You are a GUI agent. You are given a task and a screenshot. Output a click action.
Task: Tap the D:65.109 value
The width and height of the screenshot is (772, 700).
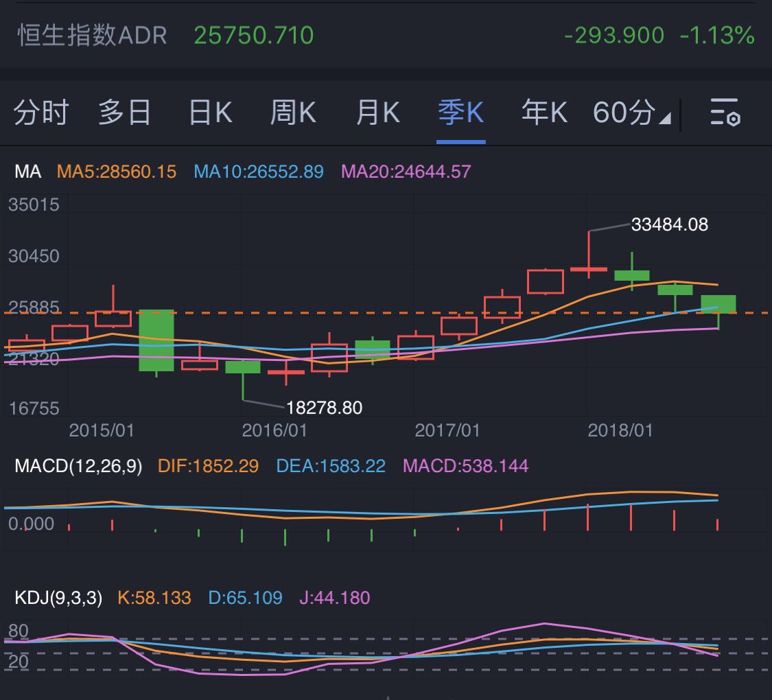pyautogui.click(x=245, y=598)
